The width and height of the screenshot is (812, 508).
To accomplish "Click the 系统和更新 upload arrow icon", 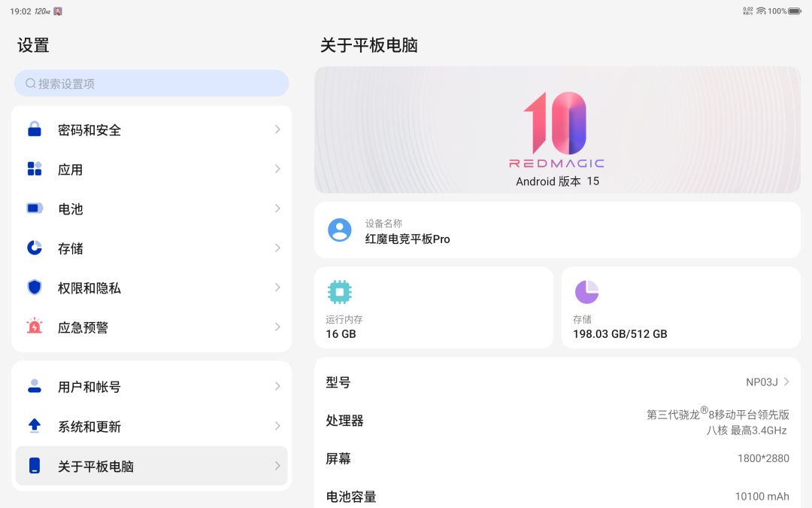I will (35, 425).
